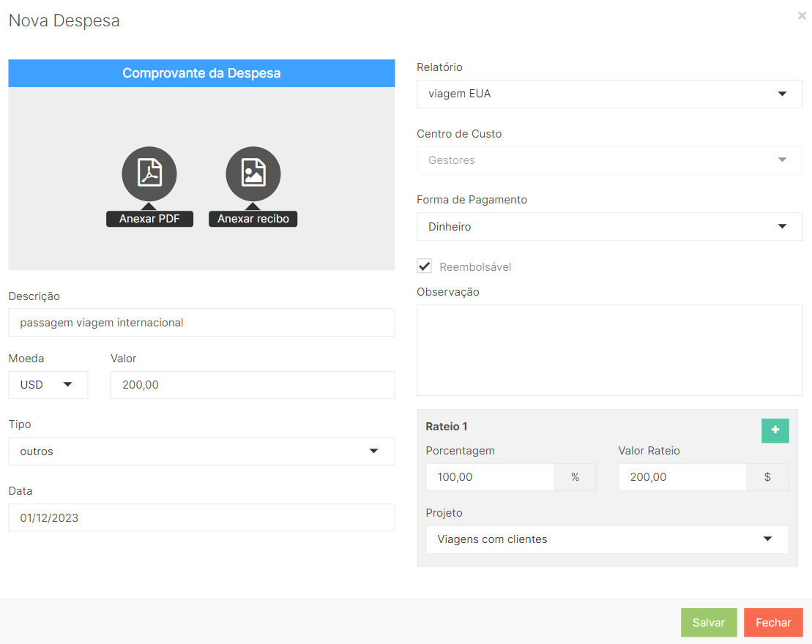Close the Nova Despesa dialog with the X

click(x=802, y=16)
